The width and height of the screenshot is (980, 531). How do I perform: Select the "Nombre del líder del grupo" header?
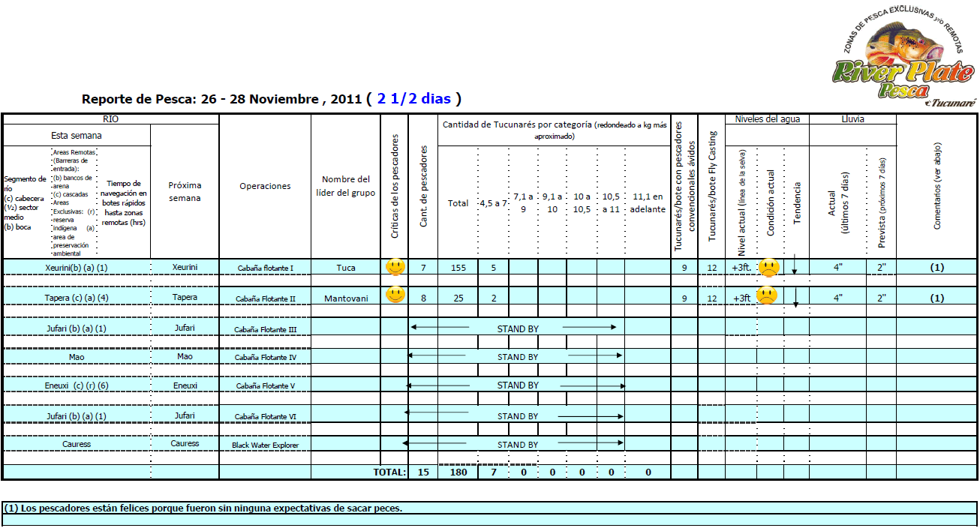pos(346,186)
